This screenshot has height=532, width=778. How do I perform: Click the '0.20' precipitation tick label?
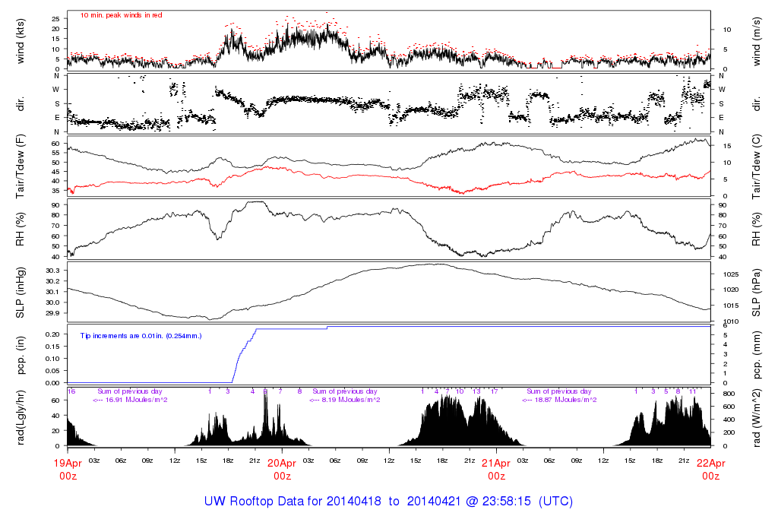[52, 334]
